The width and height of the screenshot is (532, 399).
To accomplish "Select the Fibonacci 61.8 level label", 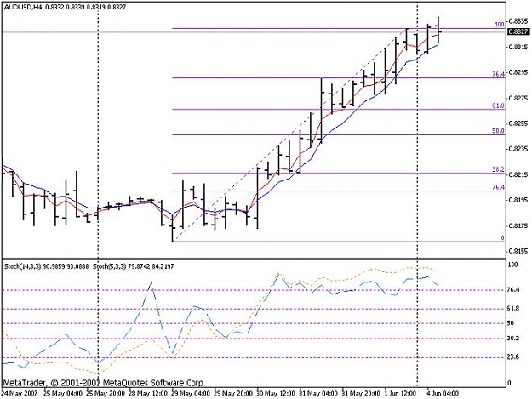I will pyautogui.click(x=498, y=105).
